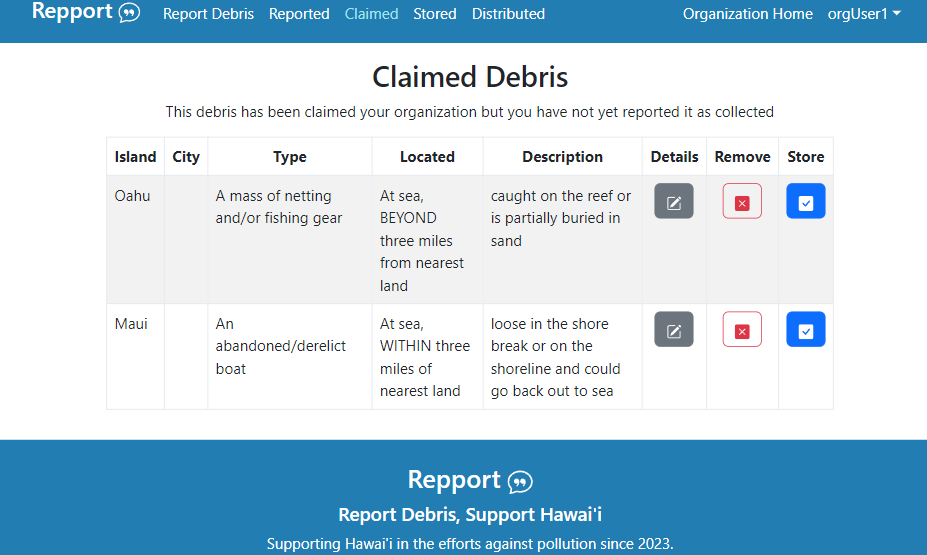Image resolution: width=927 pixels, height=555 pixels.
Task: View the Distributed debris page
Action: [508, 14]
